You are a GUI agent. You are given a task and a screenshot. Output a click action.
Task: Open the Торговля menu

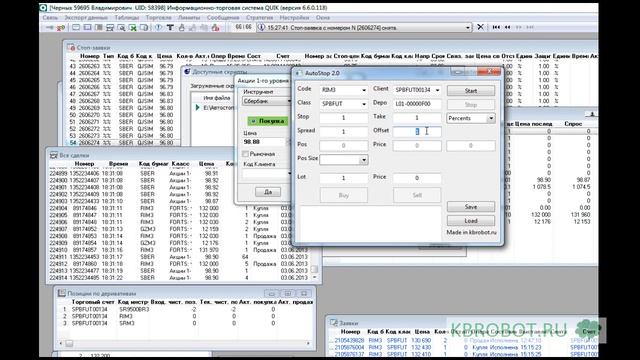coord(158,18)
